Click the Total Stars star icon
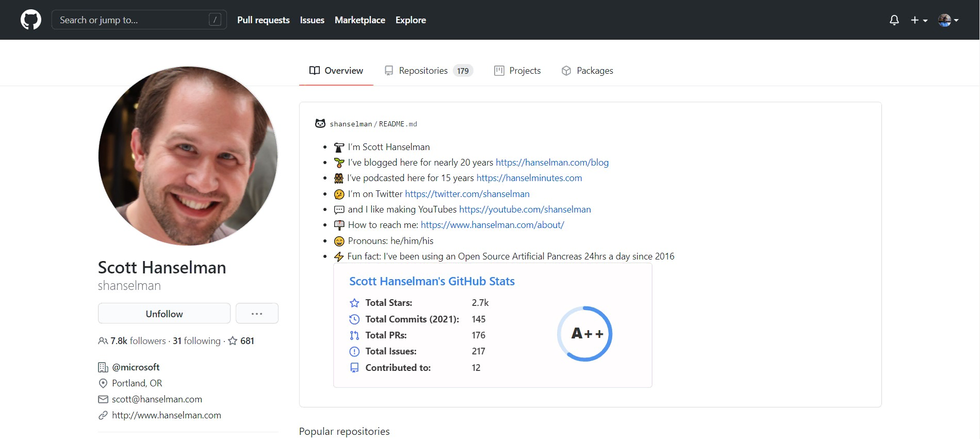This screenshot has width=980, height=439. pos(354,303)
